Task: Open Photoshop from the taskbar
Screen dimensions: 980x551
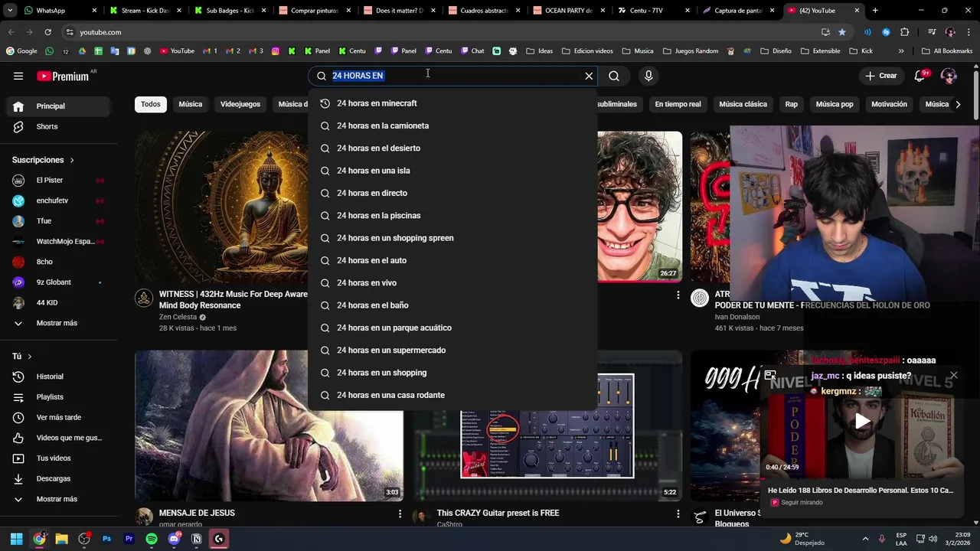Action: [x=106, y=539]
